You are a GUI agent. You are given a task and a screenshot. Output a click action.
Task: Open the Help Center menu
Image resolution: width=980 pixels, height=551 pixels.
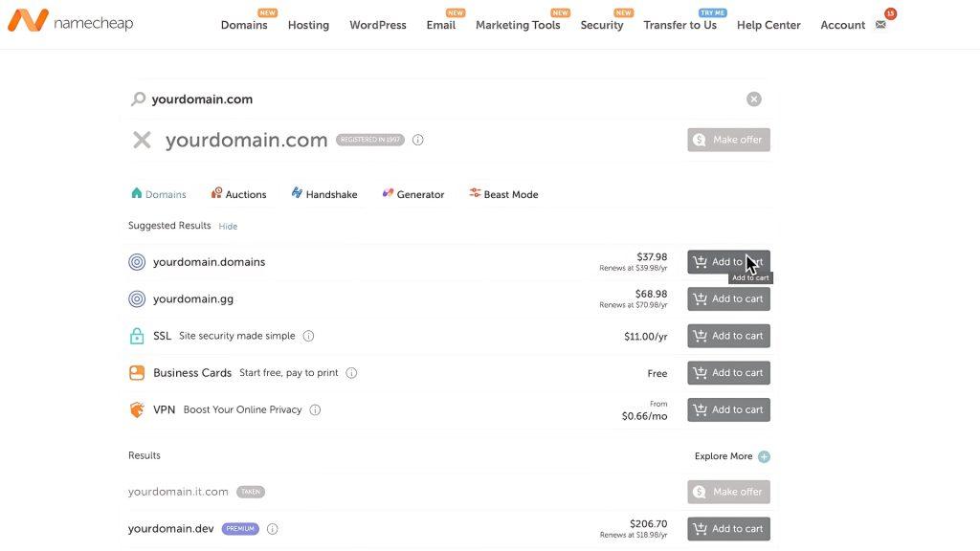768,25
